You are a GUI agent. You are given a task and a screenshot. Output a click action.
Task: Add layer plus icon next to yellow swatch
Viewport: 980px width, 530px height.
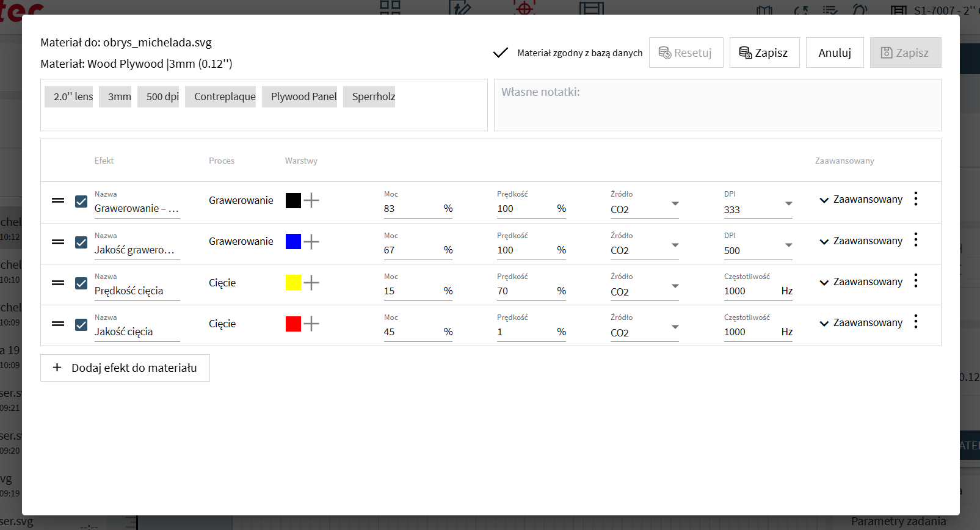coord(311,283)
